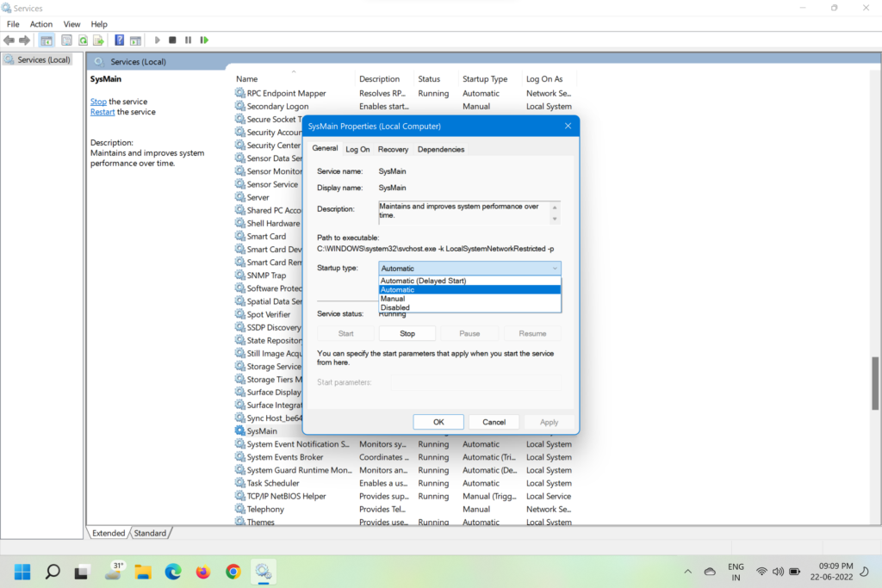The image size is (882, 588).
Task: Click the Restart the service link
Action: click(x=102, y=112)
